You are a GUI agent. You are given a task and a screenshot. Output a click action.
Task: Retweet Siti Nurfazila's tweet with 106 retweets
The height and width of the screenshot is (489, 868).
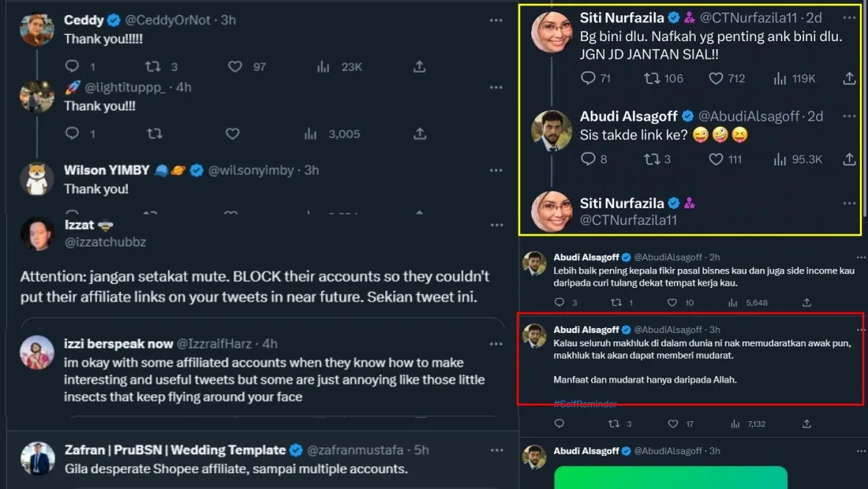coord(652,78)
